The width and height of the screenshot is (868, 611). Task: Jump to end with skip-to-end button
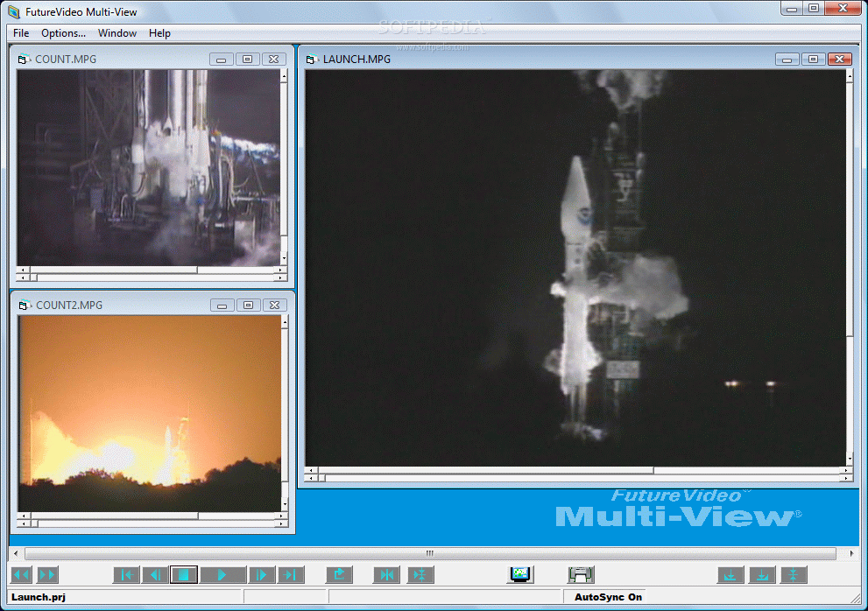pyautogui.click(x=290, y=575)
